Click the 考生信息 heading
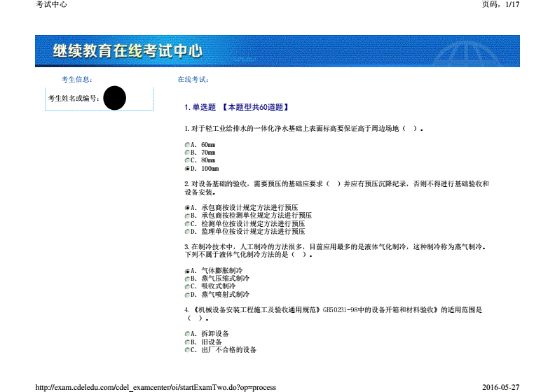Image resolution: width=555 pixels, height=392 pixels. 76,80
